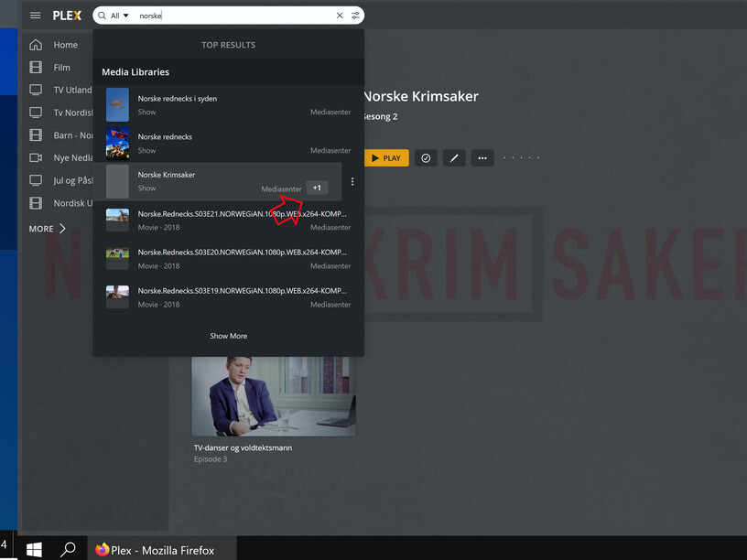Open the Plex hamburger menu

36,16
